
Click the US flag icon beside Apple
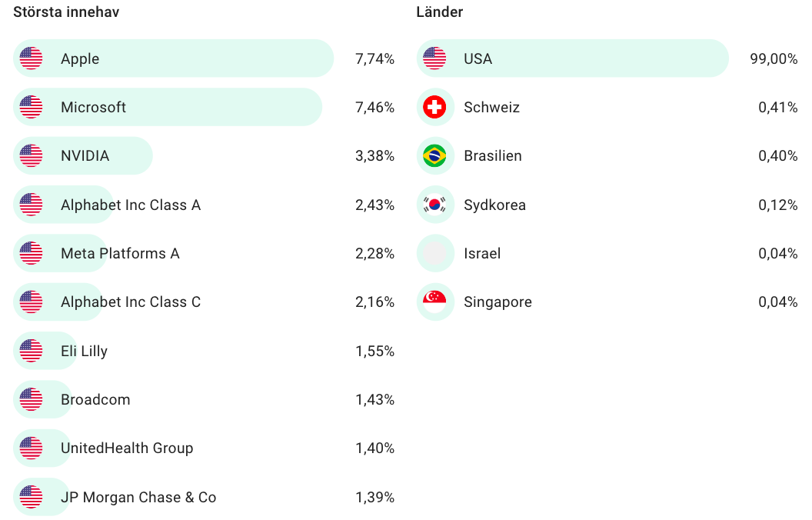[x=32, y=58]
